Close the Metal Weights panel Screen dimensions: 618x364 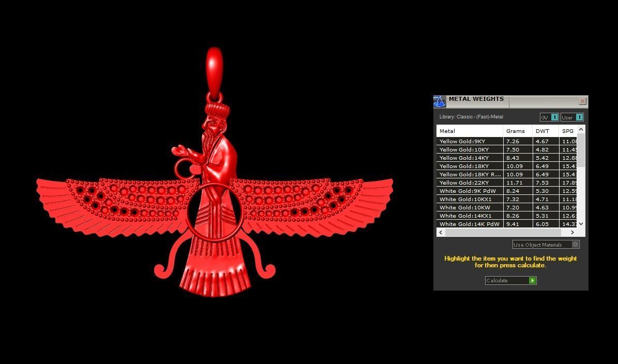point(582,101)
